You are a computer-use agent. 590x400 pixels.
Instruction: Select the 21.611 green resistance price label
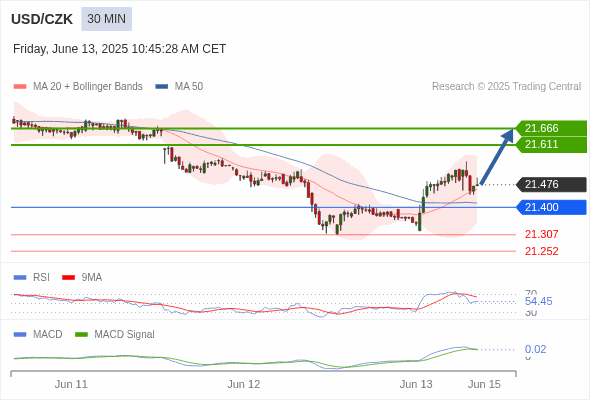[x=551, y=144]
